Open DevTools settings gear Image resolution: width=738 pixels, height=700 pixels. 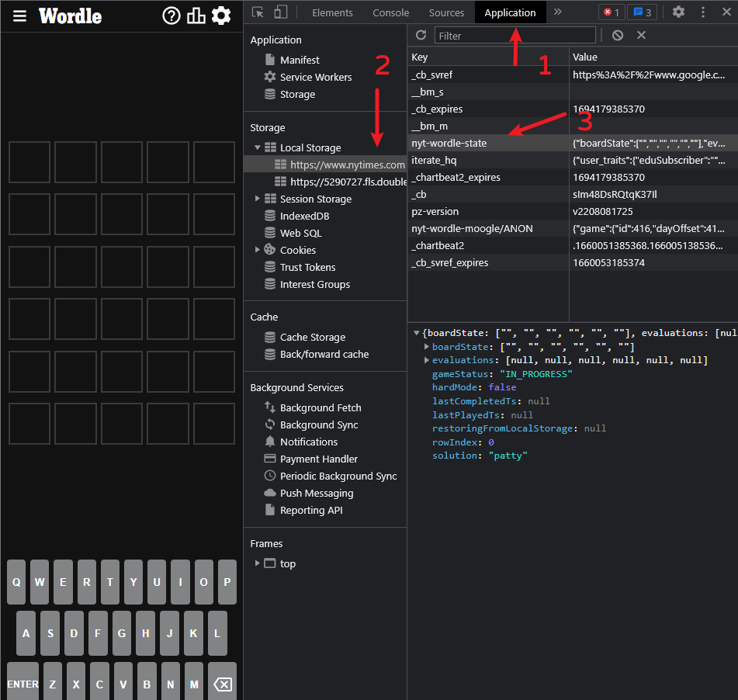tap(678, 12)
